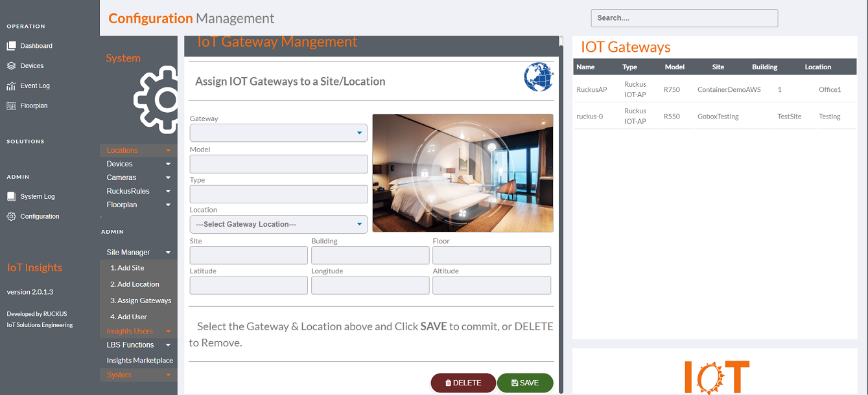Viewport: 868px width, 395px height.
Task: Click the Configuration gear icon
Action: point(11,216)
